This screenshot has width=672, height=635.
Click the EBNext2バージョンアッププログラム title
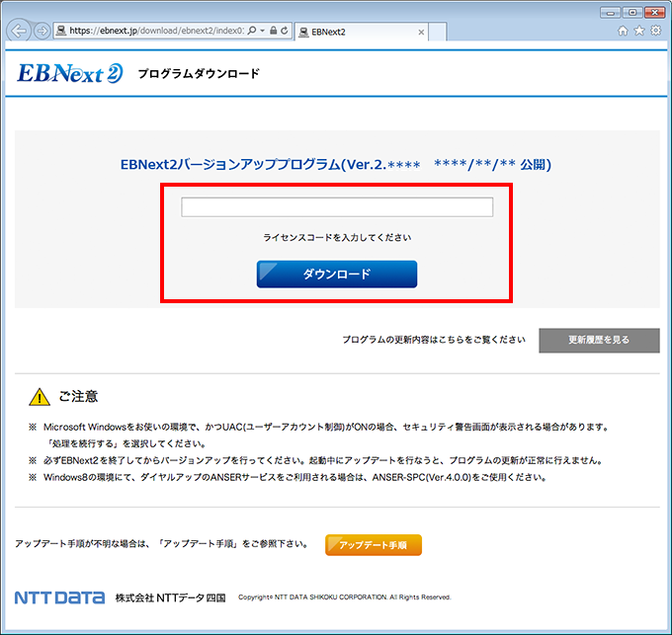tap(336, 164)
